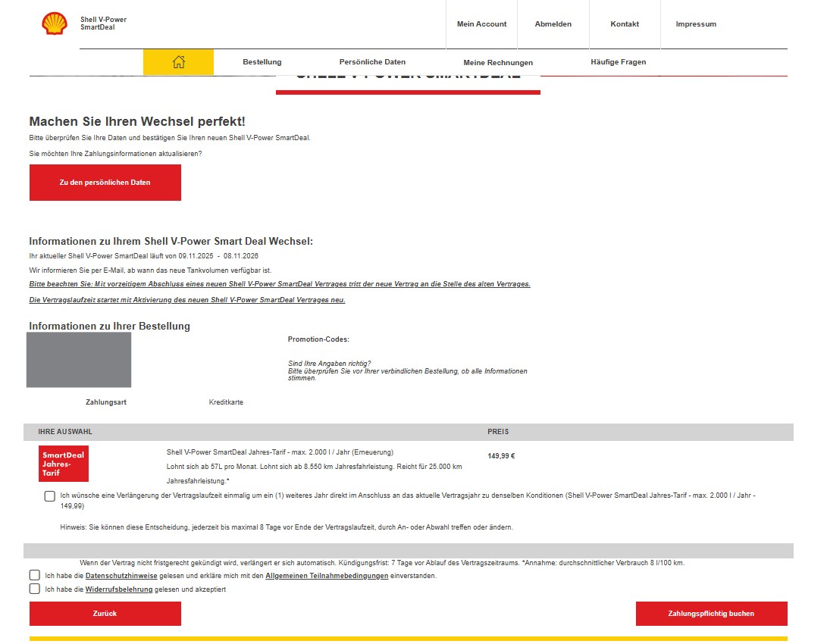This screenshot has height=644, width=827.
Task: Confirm with Zahlungspflichtig buchen button
Action: (711, 614)
